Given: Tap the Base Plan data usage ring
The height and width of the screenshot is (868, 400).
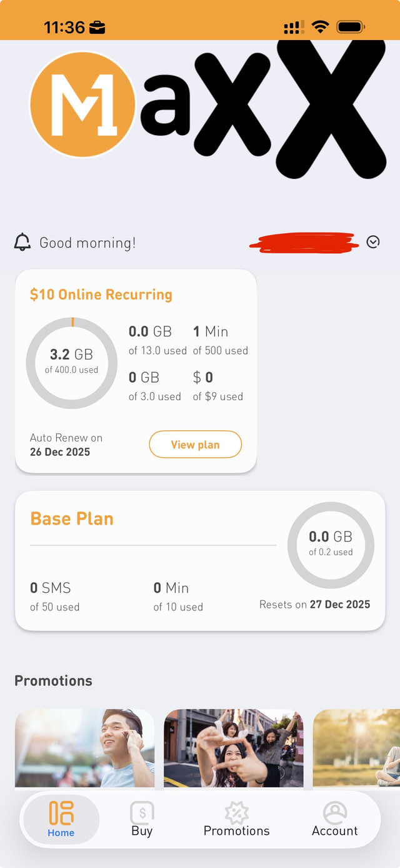Looking at the screenshot, I should pyautogui.click(x=331, y=545).
